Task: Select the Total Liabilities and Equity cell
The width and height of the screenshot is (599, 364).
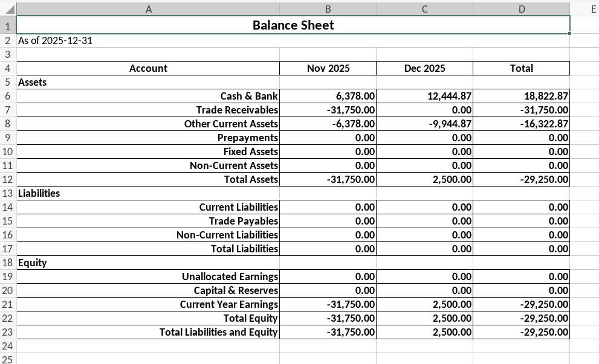Action: click(x=218, y=332)
